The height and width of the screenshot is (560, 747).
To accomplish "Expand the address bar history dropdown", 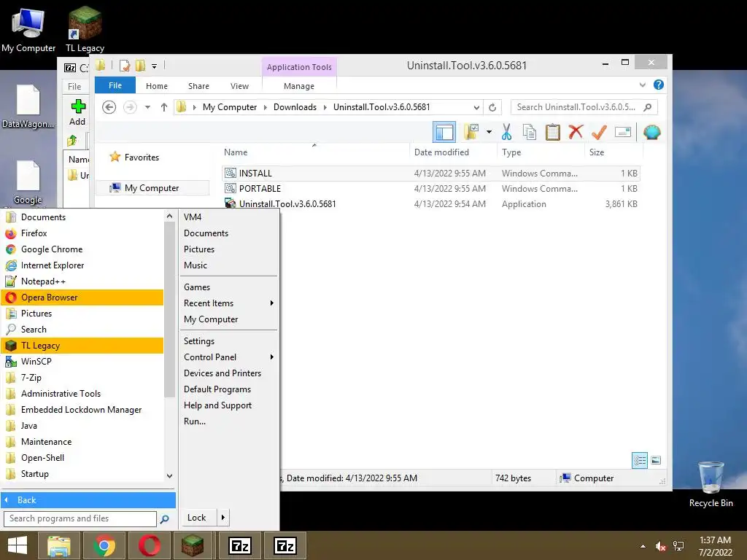I will click(x=476, y=108).
